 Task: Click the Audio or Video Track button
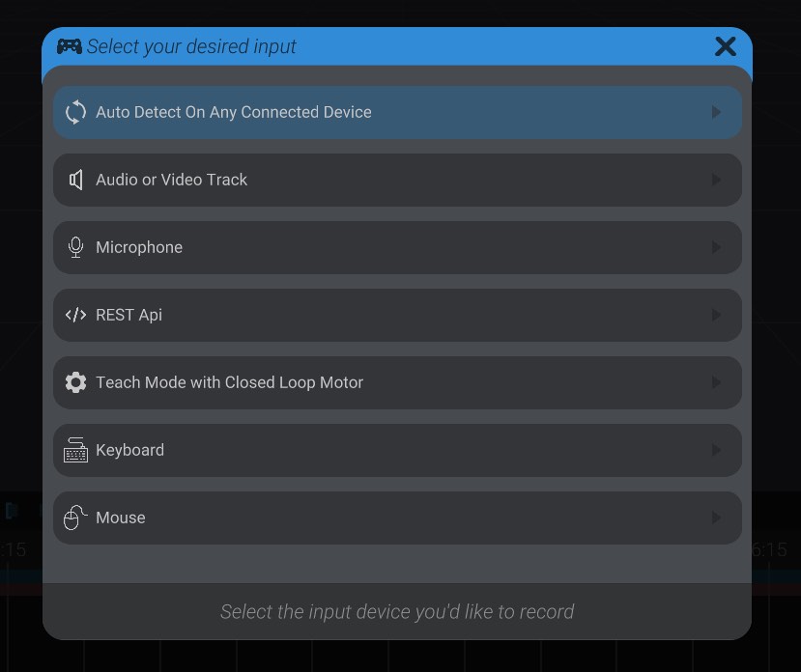(x=397, y=180)
